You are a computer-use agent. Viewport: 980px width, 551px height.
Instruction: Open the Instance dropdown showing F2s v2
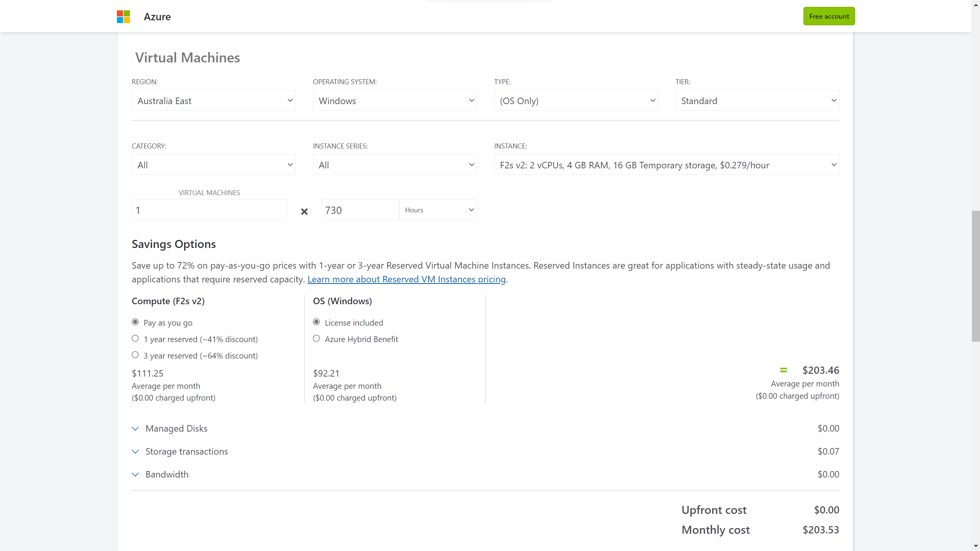tap(666, 165)
